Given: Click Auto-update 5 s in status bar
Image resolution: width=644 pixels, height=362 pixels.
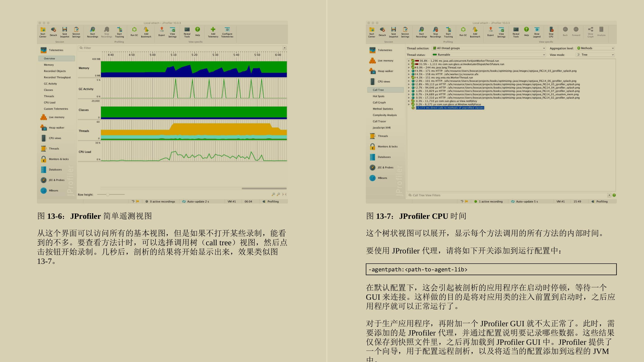Looking at the screenshot, I should pyautogui.click(x=524, y=202).
